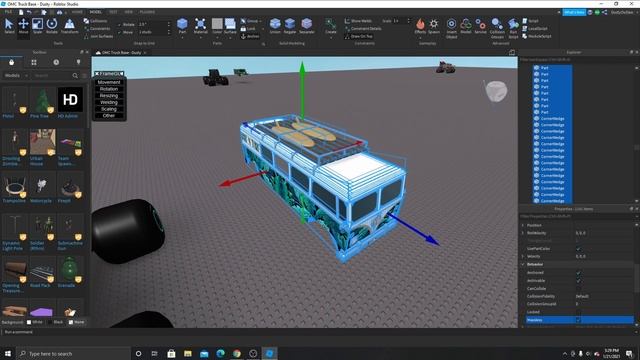This screenshot has width=640, height=360.
Task: Select White toolbox background option
Action: pyautogui.click(x=35, y=322)
